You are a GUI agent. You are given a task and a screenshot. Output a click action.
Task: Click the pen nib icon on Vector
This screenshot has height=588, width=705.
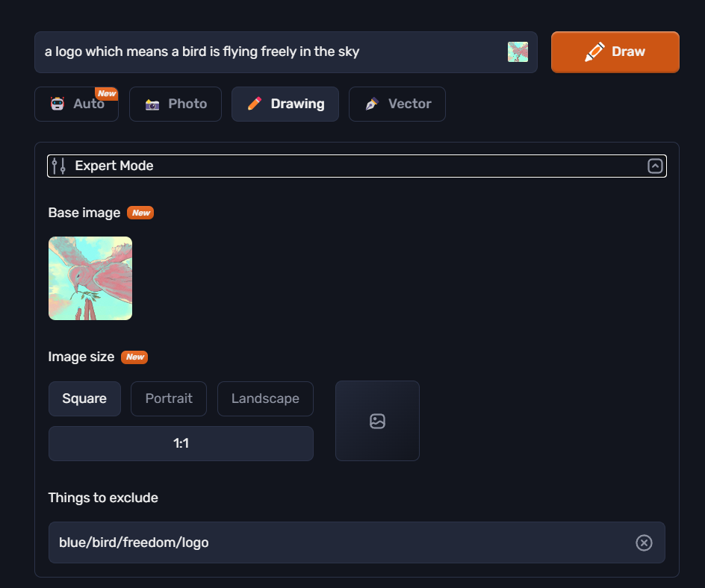click(x=372, y=104)
